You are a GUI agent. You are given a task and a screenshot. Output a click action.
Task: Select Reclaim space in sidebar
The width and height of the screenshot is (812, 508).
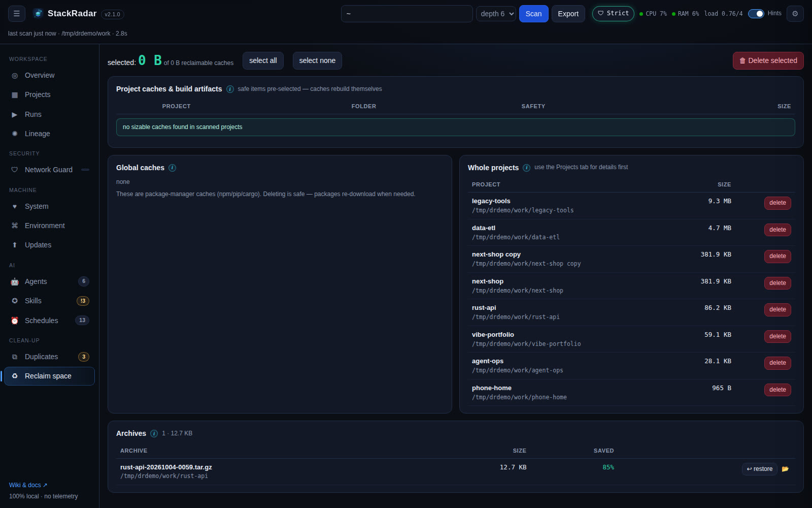[49, 376]
